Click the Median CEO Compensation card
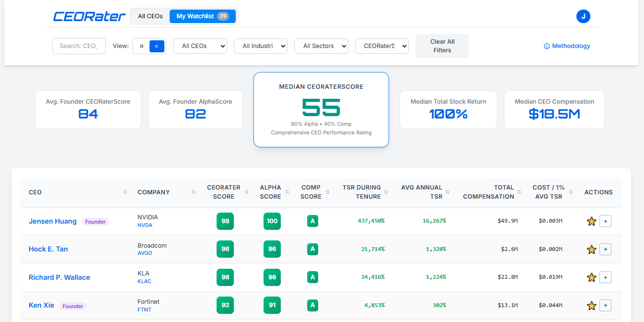The width and height of the screenshot is (644, 322). pos(554,109)
